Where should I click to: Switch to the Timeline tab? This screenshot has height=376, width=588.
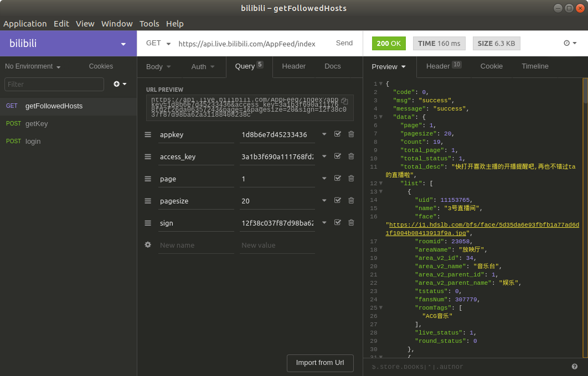[x=535, y=66]
